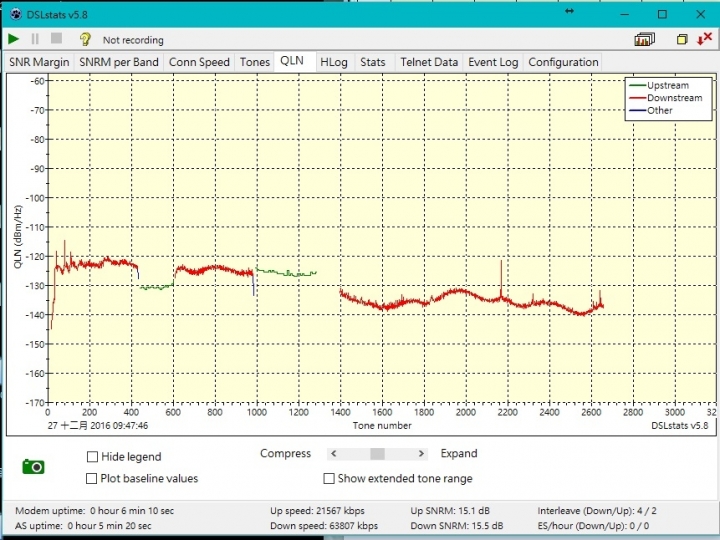Image resolution: width=720 pixels, height=540 pixels.
Task: Click the Compress label
Action: click(x=286, y=454)
